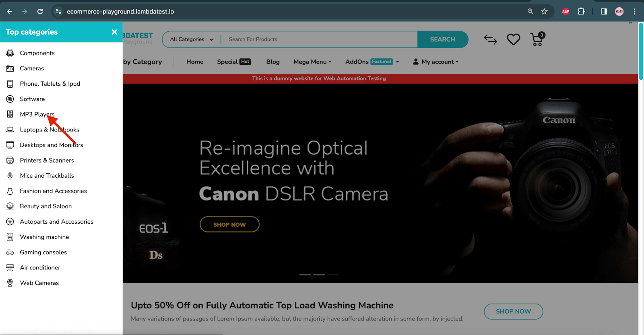
Task: Click the wishlist heart icon
Action: 513,39
